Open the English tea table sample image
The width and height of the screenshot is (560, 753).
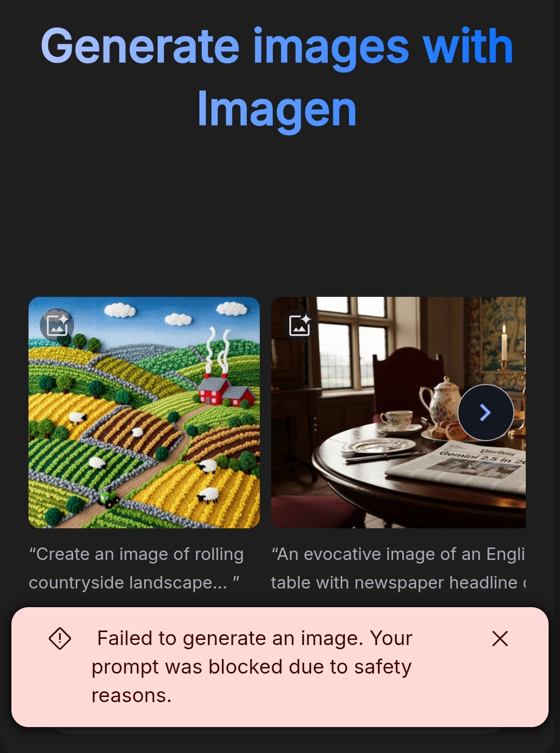pyautogui.click(x=398, y=413)
